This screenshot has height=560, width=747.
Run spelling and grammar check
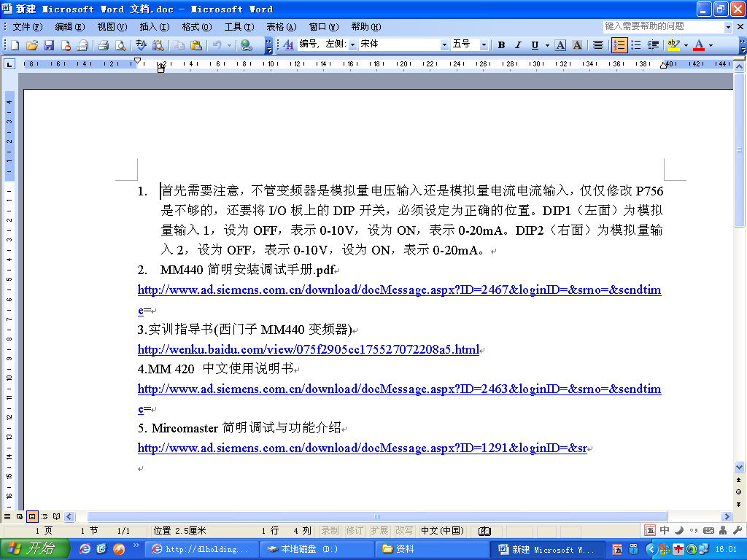click(x=141, y=45)
